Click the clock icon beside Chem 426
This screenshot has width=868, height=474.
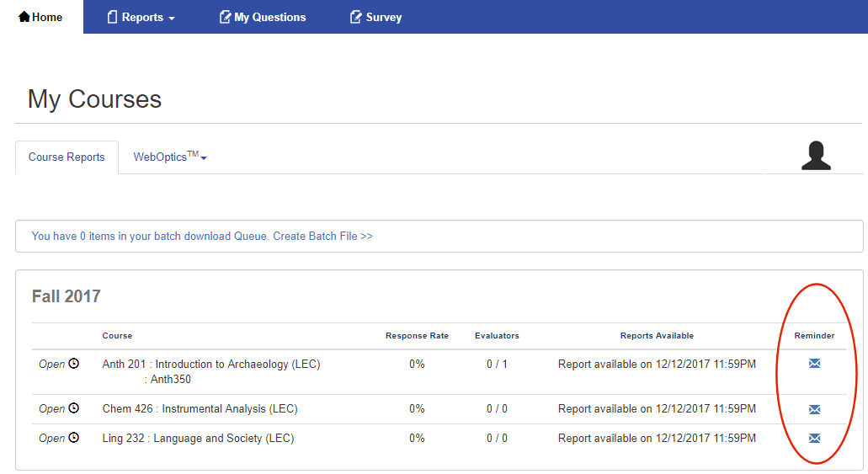[x=73, y=408]
